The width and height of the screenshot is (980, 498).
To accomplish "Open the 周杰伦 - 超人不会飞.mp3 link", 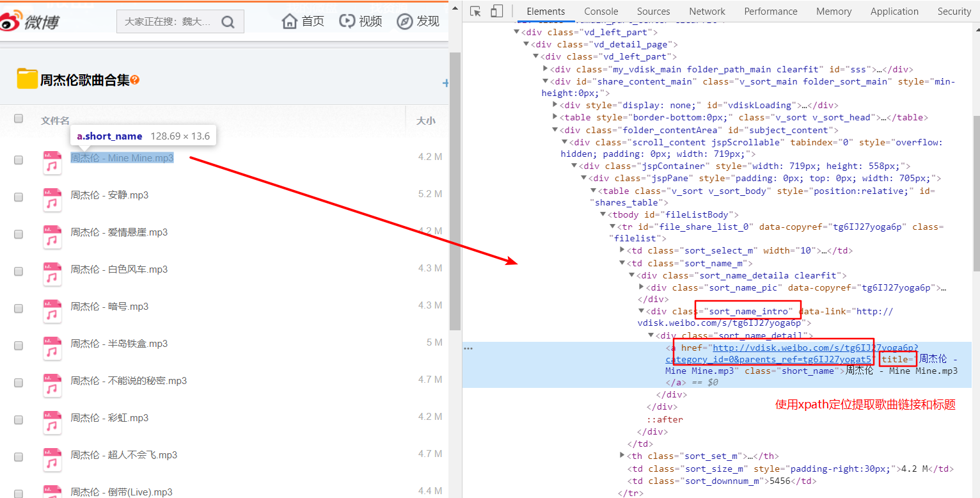I will 124,455.
